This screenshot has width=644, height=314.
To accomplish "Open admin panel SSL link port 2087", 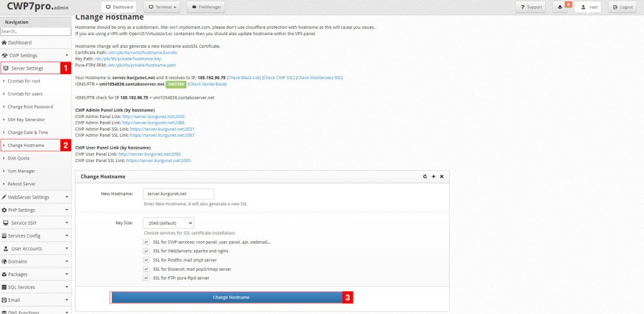I will tap(162, 135).
